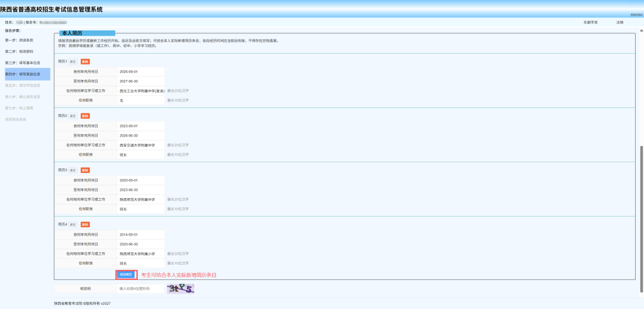The height and width of the screenshot is (309, 644).
Task: Open 浏览报名信息 in the sidebar
Action: [16, 119]
